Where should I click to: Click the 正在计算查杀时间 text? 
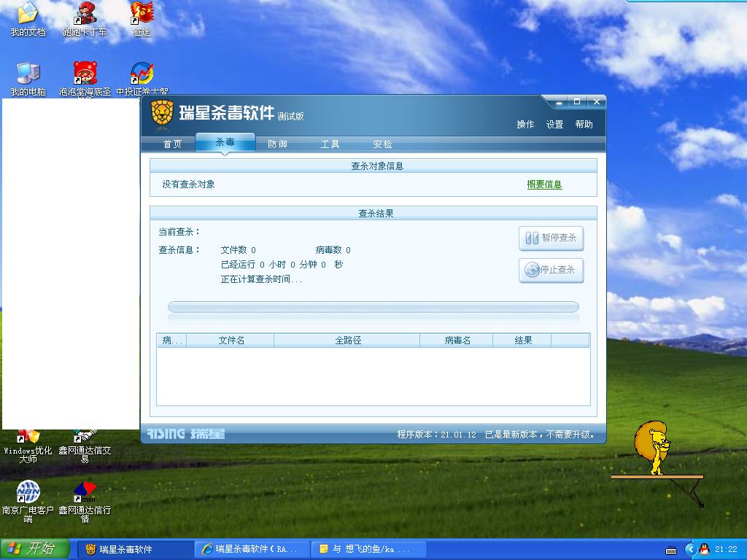point(262,279)
